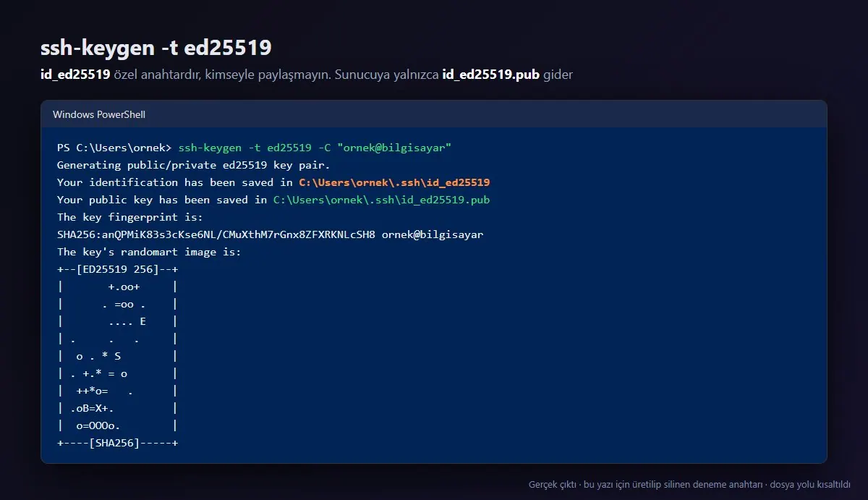Click the bold 'id_ed25519.pub' in the subtitle
Viewport: 868px width, 500px height.
click(491, 75)
